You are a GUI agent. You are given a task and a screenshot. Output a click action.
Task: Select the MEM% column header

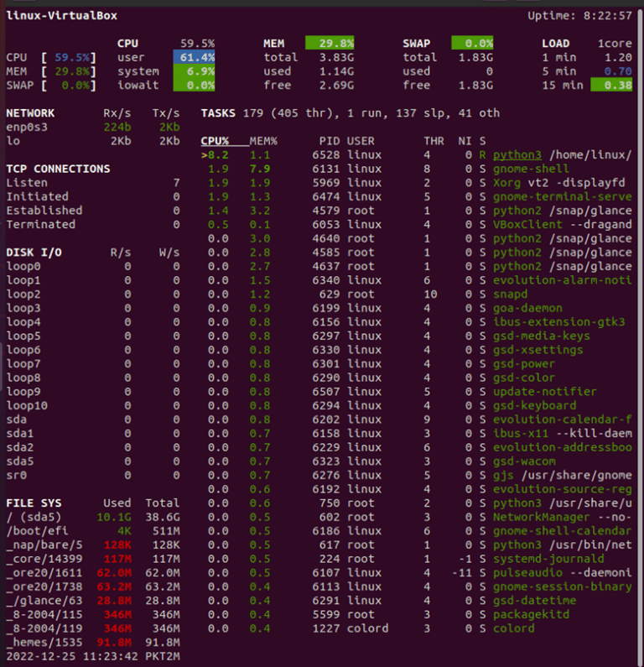click(263, 141)
